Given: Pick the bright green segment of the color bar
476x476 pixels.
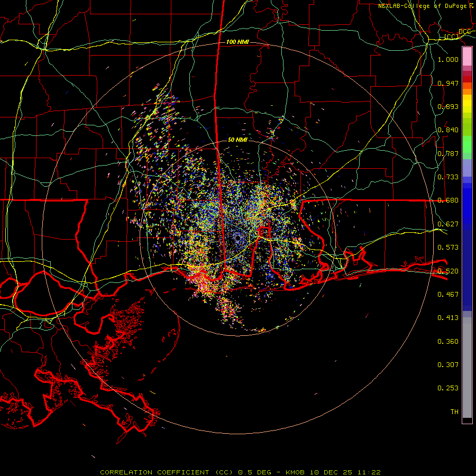Looking at the screenshot, I should pyautogui.click(x=467, y=144).
